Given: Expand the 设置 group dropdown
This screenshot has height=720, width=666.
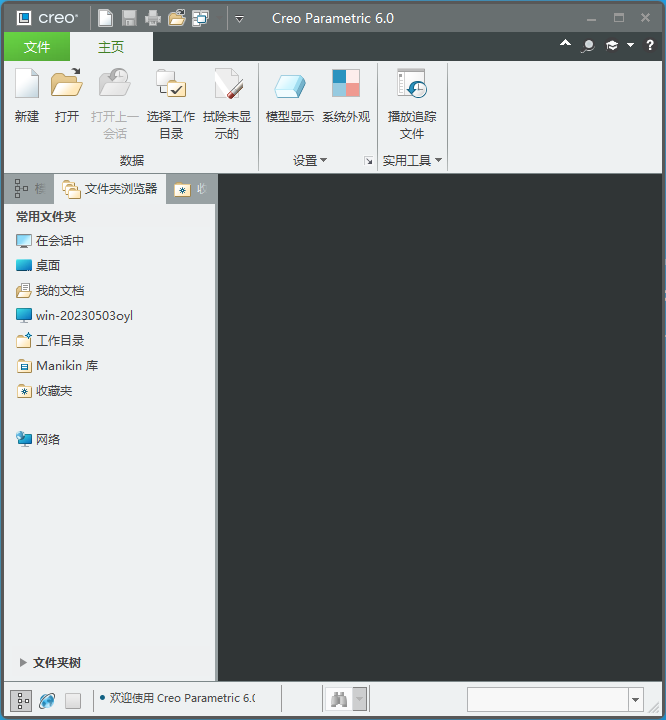Looking at the screenshot, I should pos(310,160).
